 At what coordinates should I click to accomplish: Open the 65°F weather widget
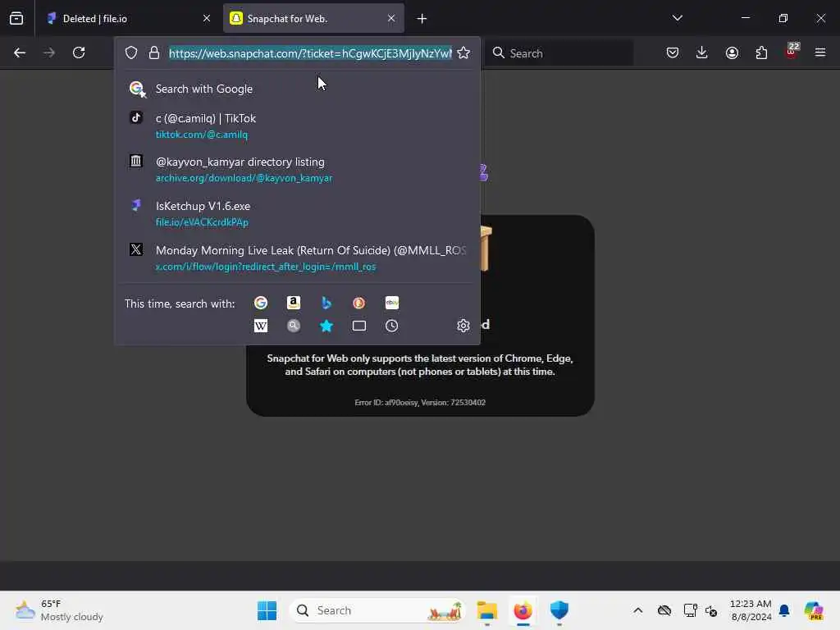[x=59, y=610]
